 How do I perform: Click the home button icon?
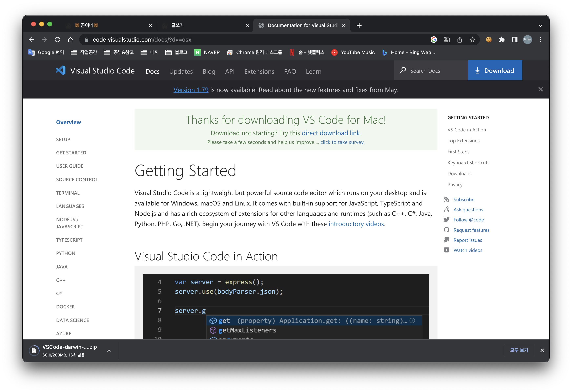click(x=70, y=40)
